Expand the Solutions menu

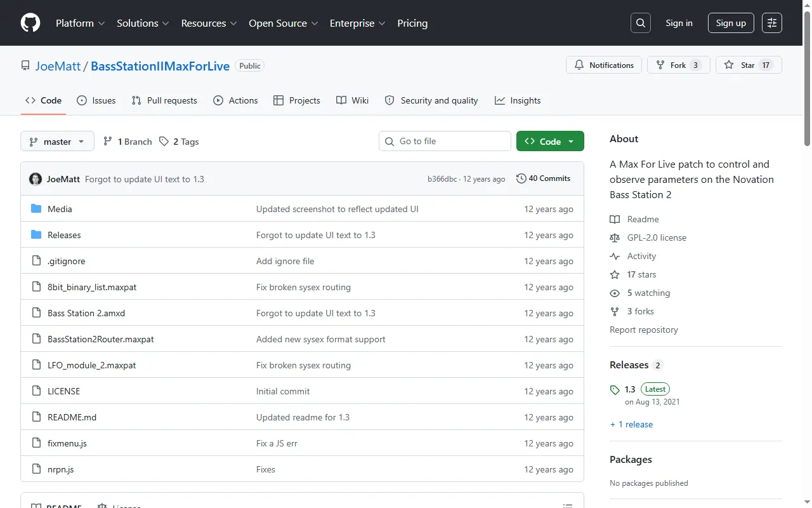(143, 23)
